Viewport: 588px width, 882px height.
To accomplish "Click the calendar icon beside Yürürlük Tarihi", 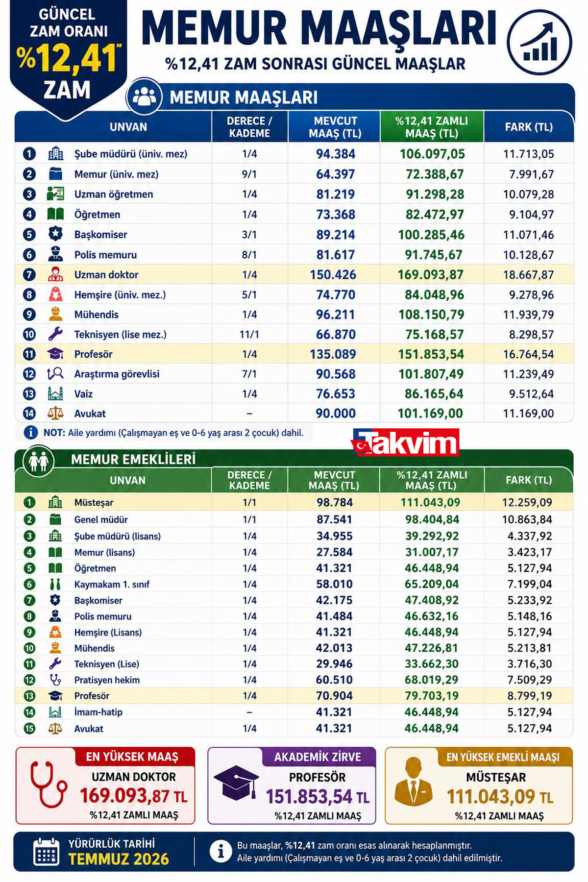I will pos(47,852).
